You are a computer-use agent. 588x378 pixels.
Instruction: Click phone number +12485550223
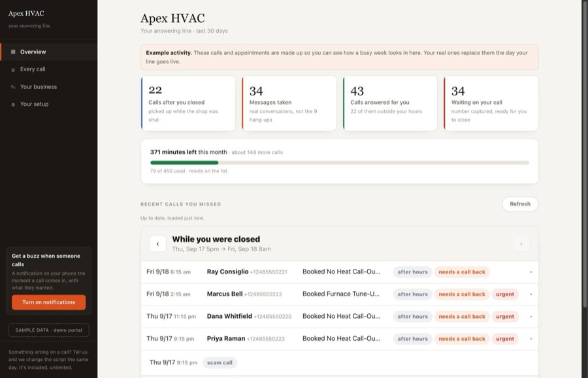coord(265,339)
